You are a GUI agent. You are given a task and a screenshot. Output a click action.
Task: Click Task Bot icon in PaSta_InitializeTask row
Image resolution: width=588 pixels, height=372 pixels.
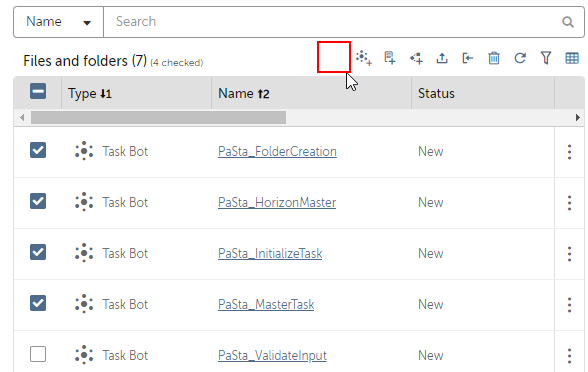point(84,253)
